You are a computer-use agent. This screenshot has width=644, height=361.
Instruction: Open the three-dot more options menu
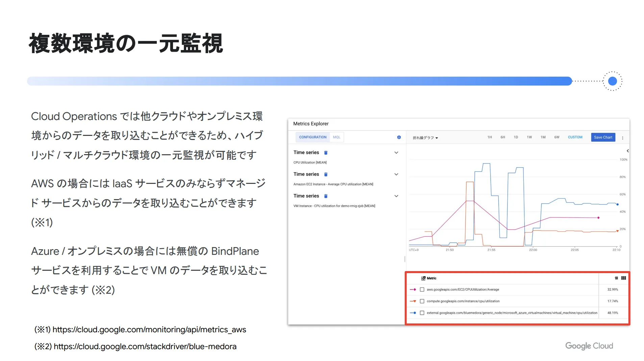(622, 138)
